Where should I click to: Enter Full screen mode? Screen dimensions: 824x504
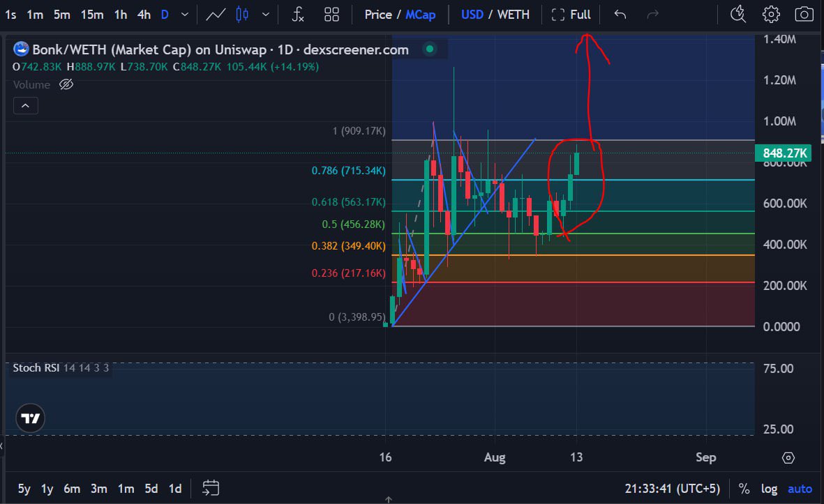click(571, 15)
